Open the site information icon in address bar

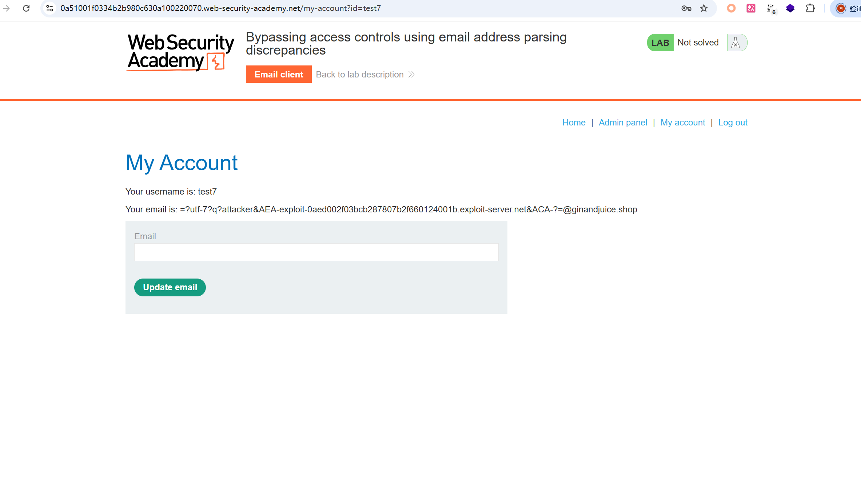tap(50, 8)
